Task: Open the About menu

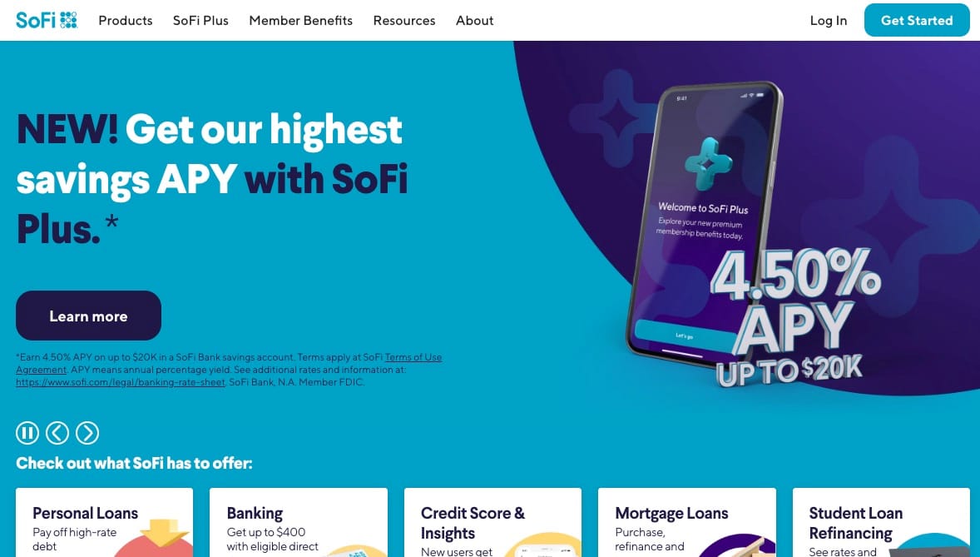Action: 474,21
